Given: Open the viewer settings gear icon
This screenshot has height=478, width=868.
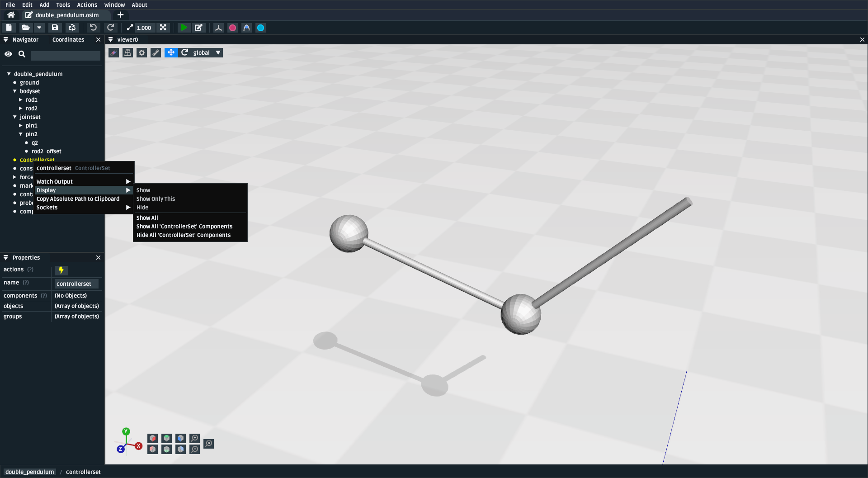Looking at the screenshot, I should [142, 53].
